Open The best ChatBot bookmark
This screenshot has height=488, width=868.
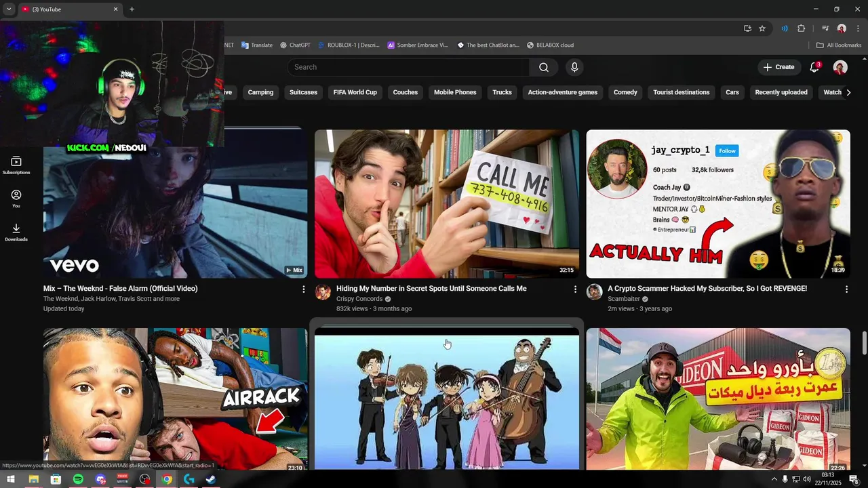coord(488,45)
